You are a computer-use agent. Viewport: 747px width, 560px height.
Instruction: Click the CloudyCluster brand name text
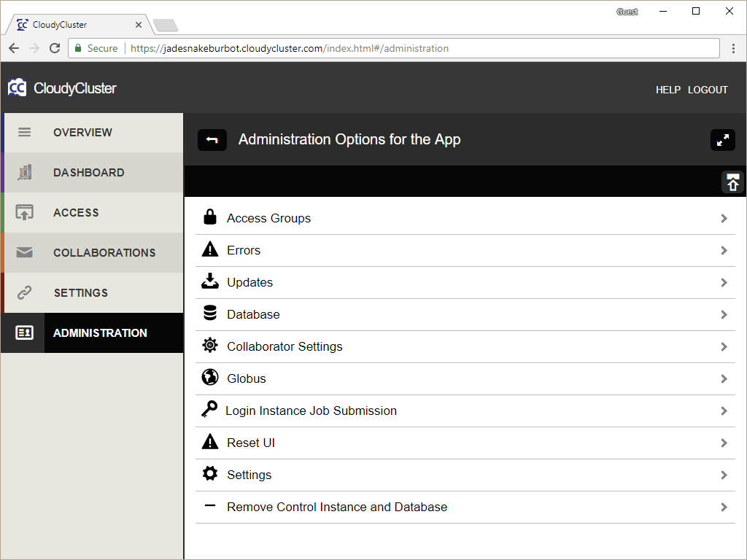pyautogui.click(x=75, y=88)
